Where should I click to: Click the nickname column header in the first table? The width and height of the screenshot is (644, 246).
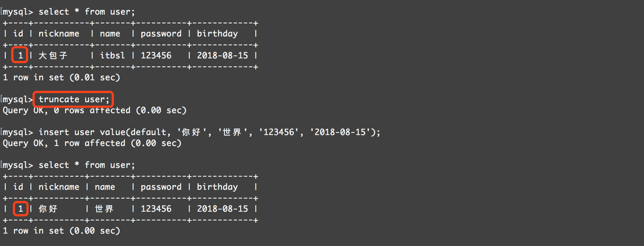(59, 34)
